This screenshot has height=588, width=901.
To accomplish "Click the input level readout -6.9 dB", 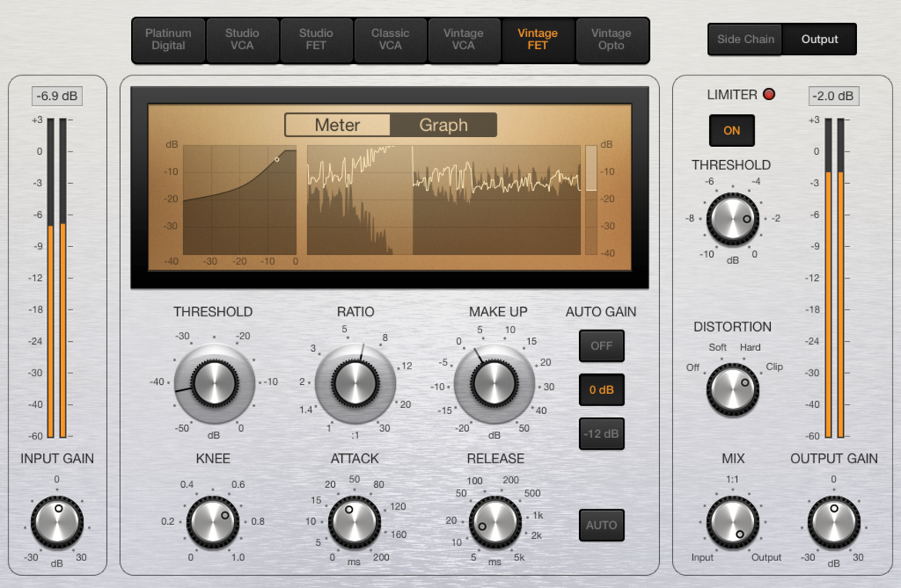I will click(57, 96).
